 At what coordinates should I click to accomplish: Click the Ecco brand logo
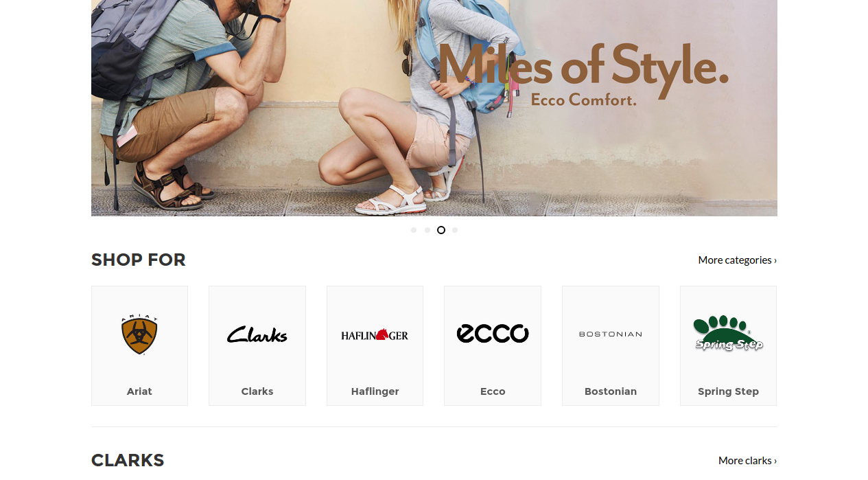[x=493, y=334]
